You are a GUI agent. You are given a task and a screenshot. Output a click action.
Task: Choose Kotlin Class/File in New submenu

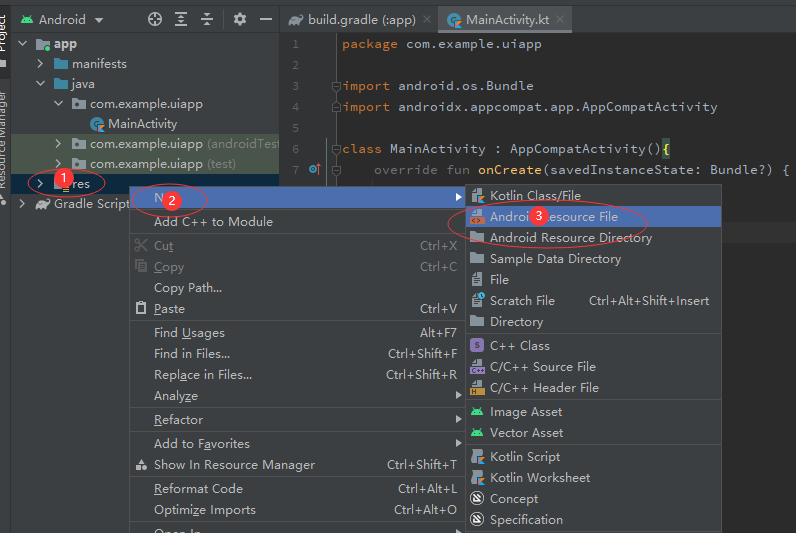(534, 196)
